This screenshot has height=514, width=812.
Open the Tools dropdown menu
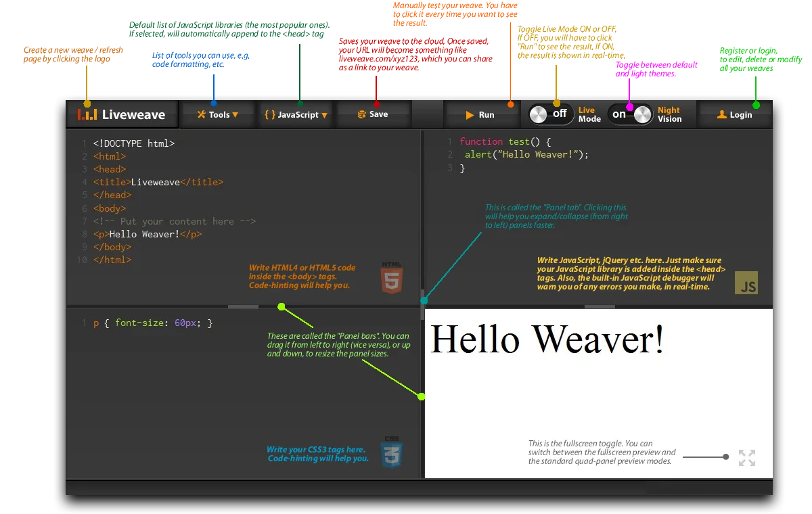pyautogui.click(x=218, y=114)
